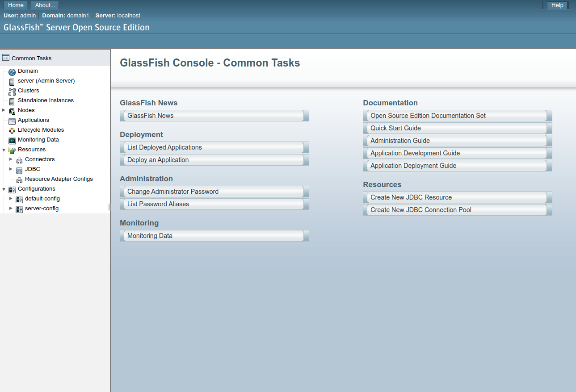Click the Configurations icon
576x392 pixels.
point(12,189)
